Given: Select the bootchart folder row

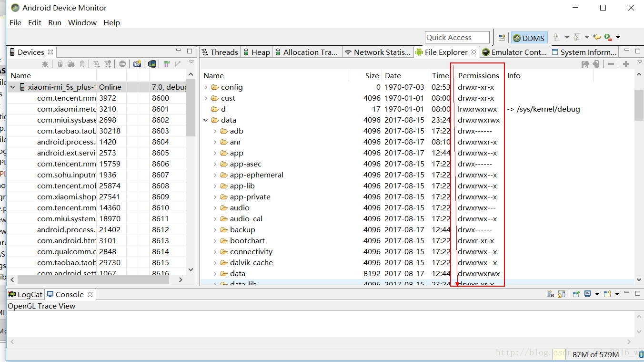Looking at the screenshot, I should click(x=417, y=241).
